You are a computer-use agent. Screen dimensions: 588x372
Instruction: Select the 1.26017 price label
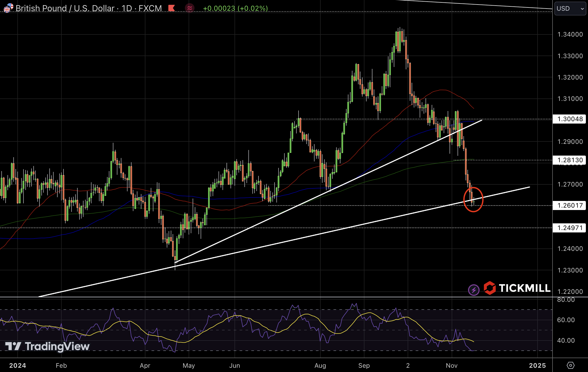coord(570,205)
